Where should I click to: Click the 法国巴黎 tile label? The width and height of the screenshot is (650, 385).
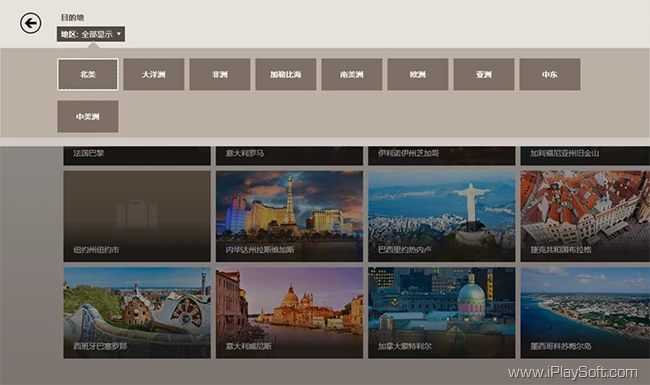point(89,153)
